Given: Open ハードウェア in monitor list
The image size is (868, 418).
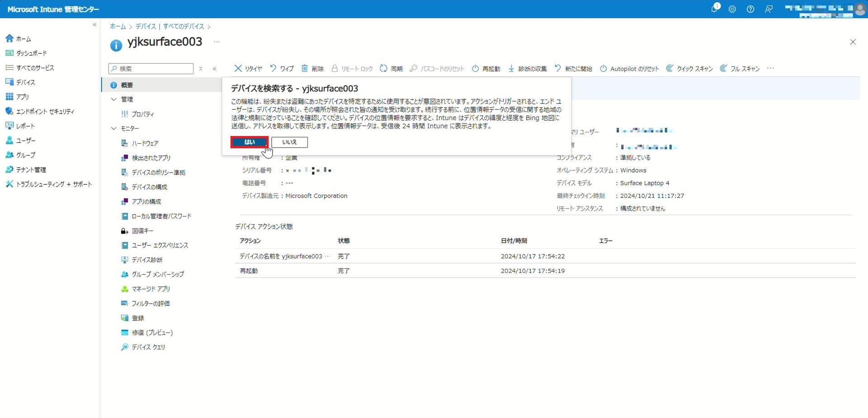Looking at the screenshot, I should (x=140, y=143).
